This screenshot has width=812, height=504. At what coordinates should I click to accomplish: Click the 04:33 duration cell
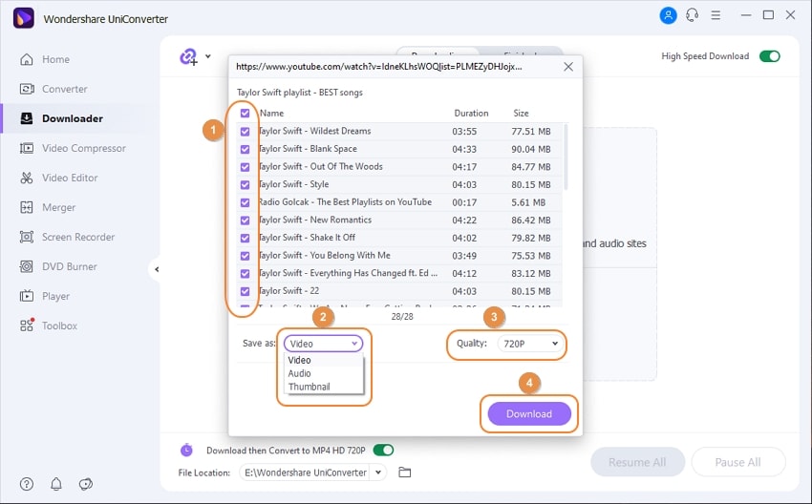[464, 149]
